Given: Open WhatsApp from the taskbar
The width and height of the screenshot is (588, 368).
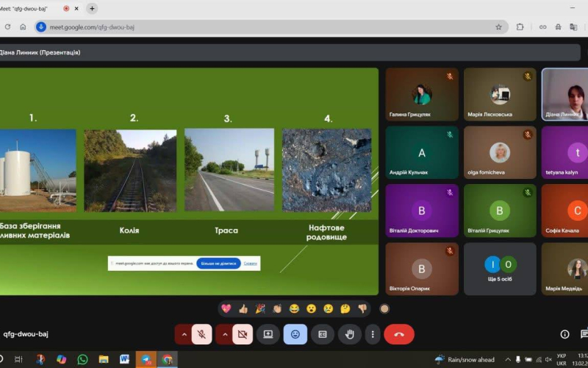Looking at the screenshot, I should pos(82,359).
